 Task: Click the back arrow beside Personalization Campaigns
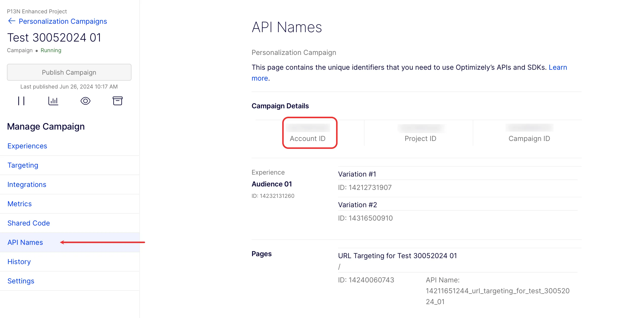point(12,21)
